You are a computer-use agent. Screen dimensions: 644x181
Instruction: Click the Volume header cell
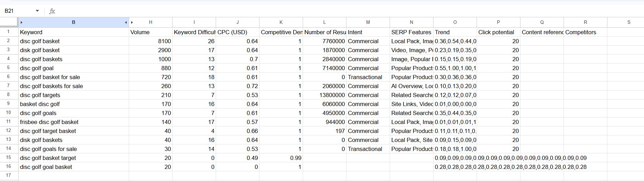150,32
